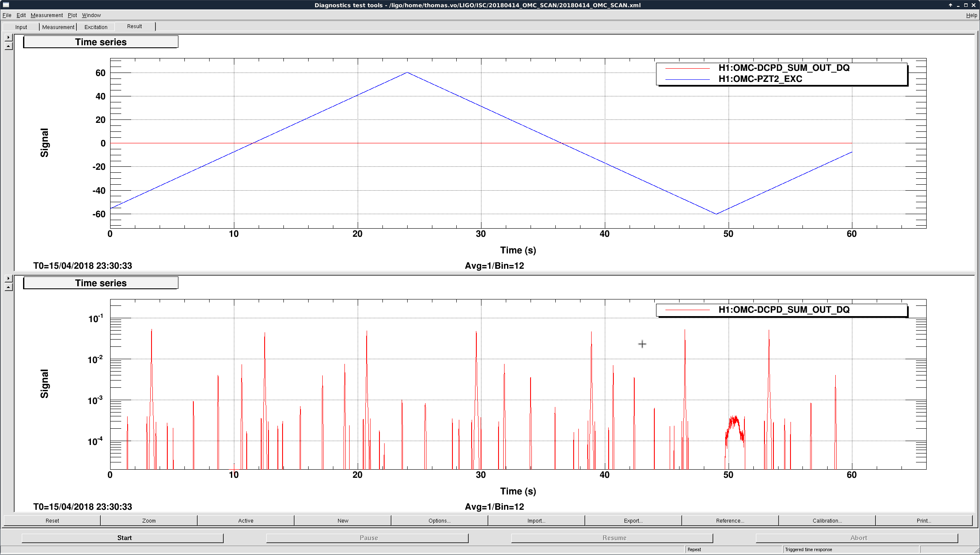Open the Calibration dialog

point(827,520)
